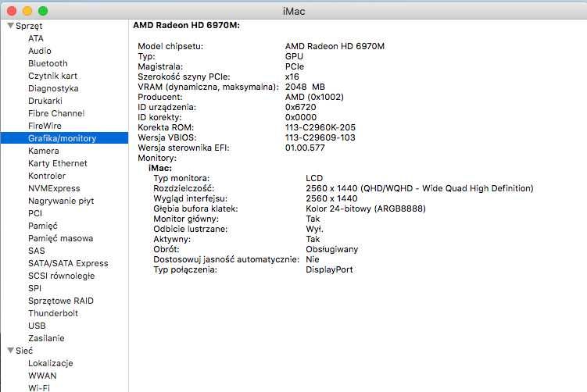
Task: Open Kamera in the sidebar
Action: (44, 151)
